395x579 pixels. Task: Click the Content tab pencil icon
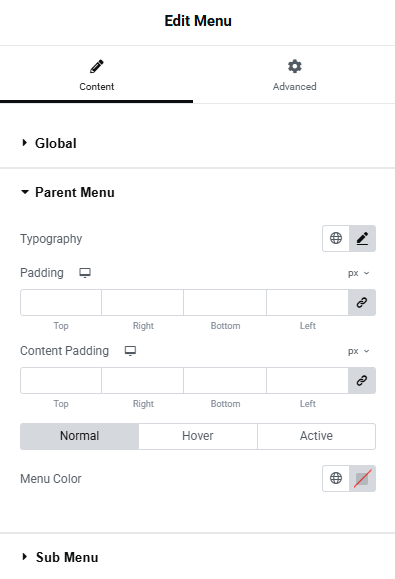pyautogui.click(x=97, y=66)
